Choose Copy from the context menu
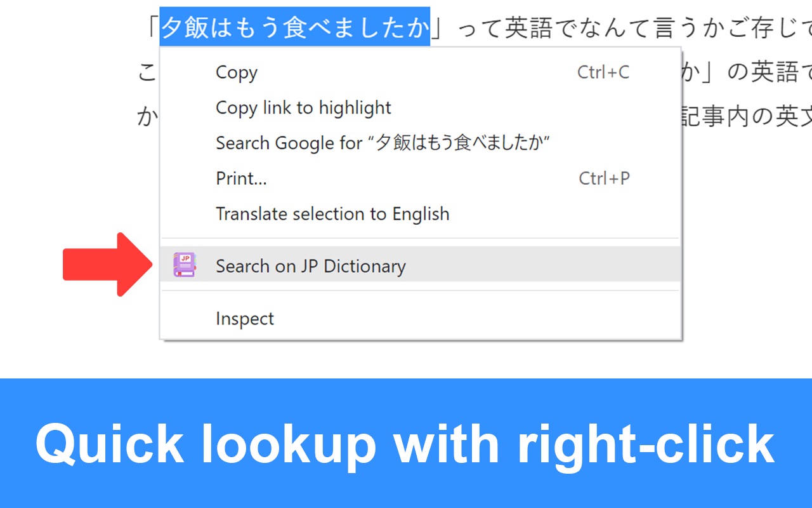Image resolution: width=812 pixels, height=508 pixels. tap(420, 72)
